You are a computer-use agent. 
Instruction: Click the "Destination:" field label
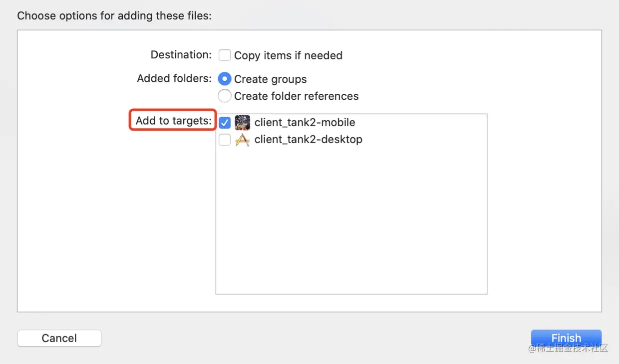click(x=181, y=54)
